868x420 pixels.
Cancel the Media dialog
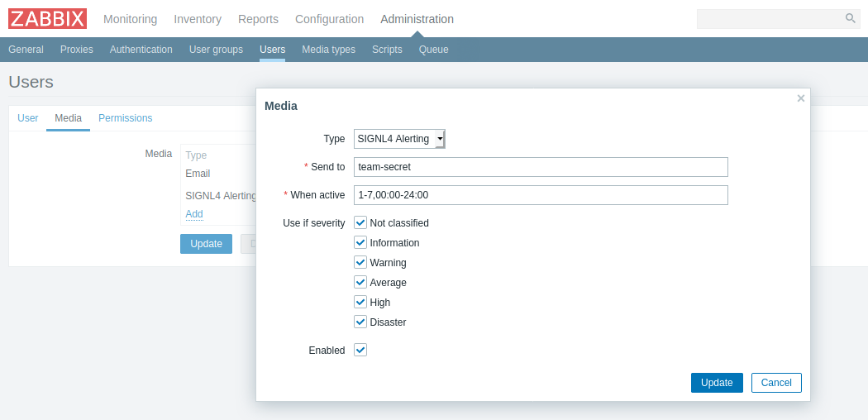click(x=776, y=383)
